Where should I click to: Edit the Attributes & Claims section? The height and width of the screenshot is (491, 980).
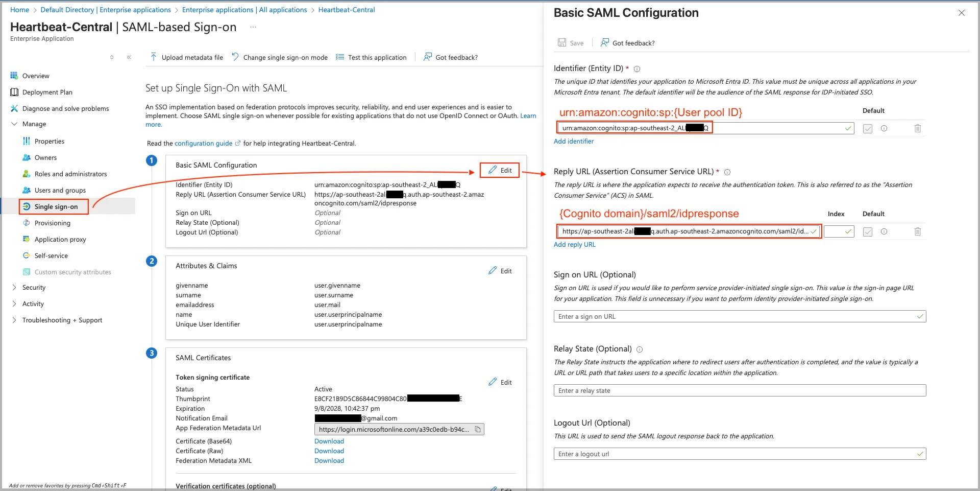tap(500, 271)
